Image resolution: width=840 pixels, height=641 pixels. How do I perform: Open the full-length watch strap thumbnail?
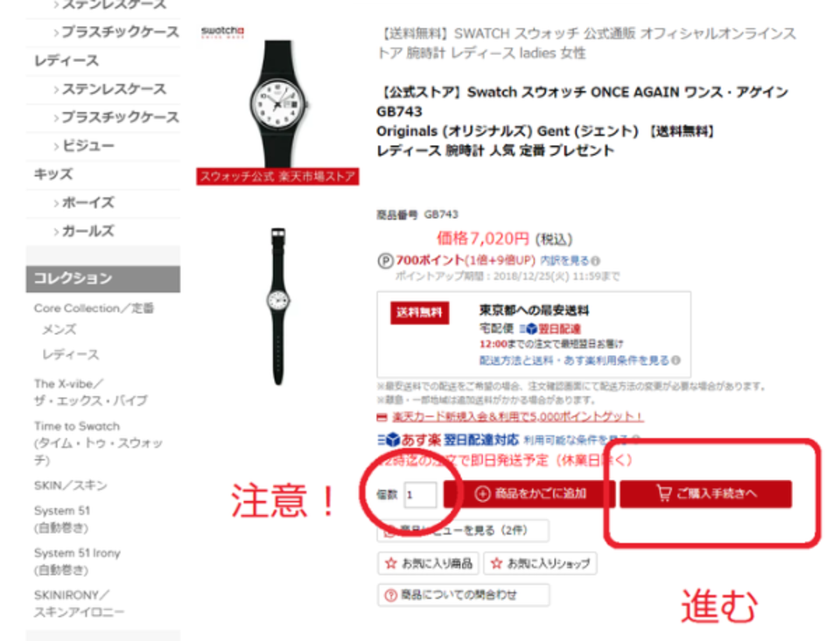click(278, 306)
